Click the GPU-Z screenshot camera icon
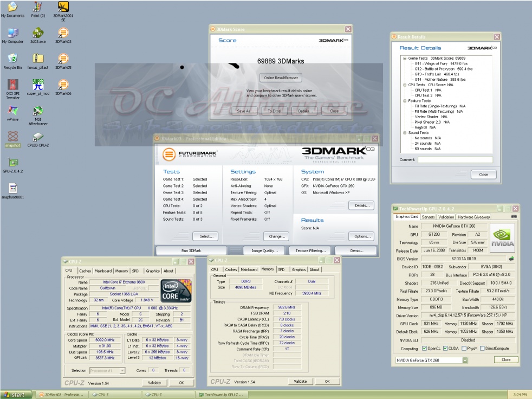The height and width of the screenshot is (399, 532). (513, 217)
